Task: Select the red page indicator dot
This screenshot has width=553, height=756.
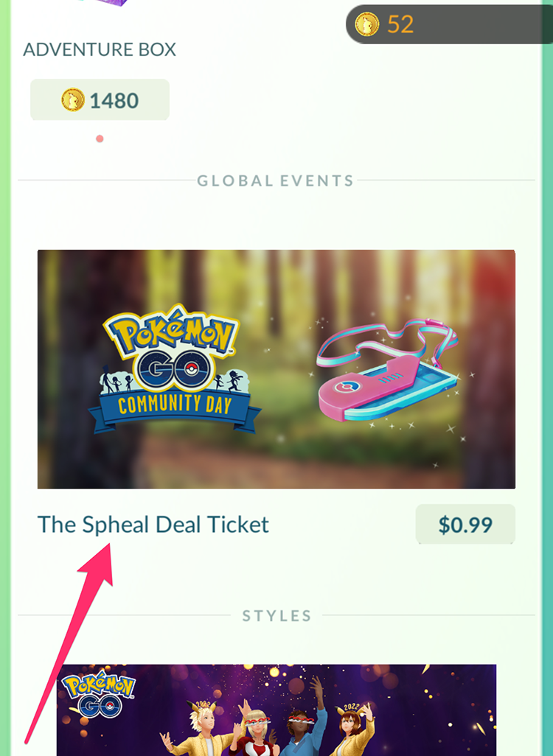Action: click(100, 139)
